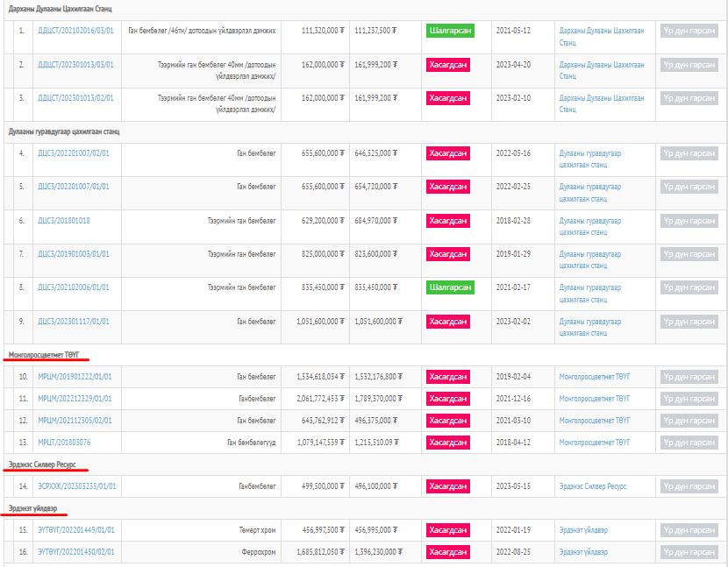Open tender link ДЦС3/202301117/01/01
728x567 pixels.
click(74, 322)
